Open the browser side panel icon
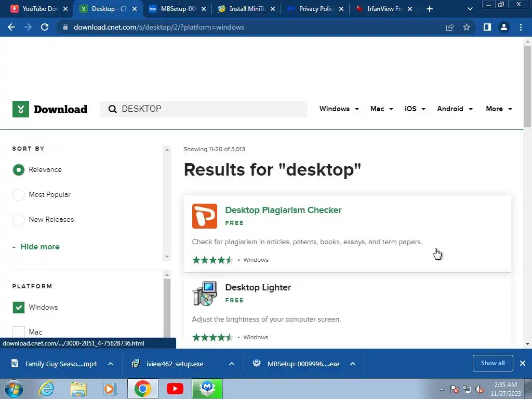The height and width of the screenshot is (399, 532). coord(487,27)
